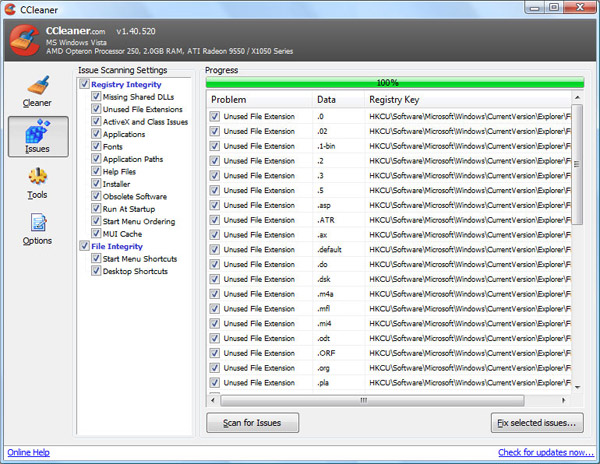Toggle Run At Startup checkbox
Viewport: 600px width, 464px height.
tap(96, 208)
